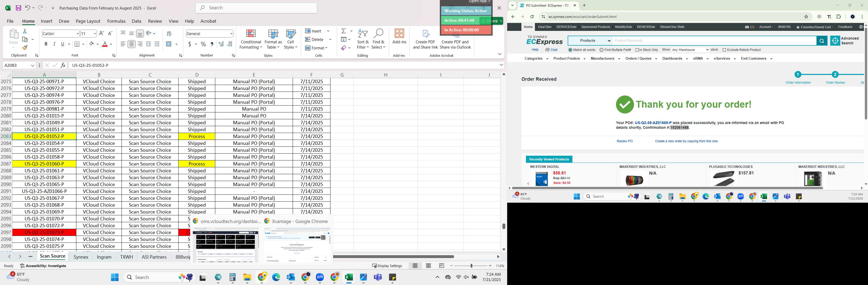This screenshot has width=868, height=285.
Task: Click the Add-ins icon
Action: click(x=399, y=37)
